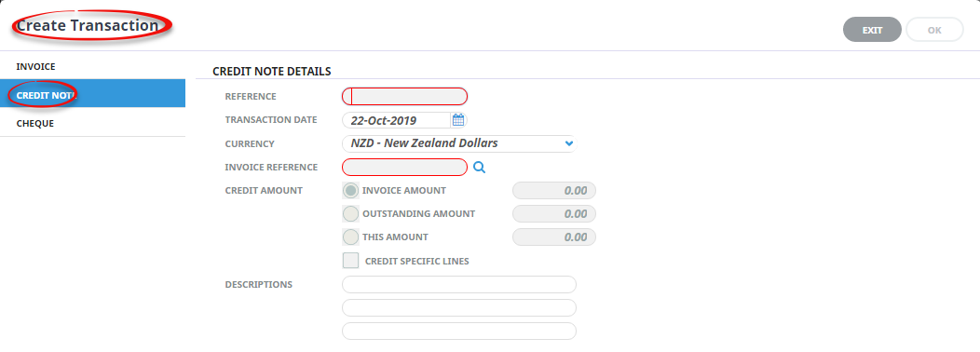The width and height of the screenshot is (980, 352).
Task: Click into the Invoice Reference field
Action: [x=404, y=167]
